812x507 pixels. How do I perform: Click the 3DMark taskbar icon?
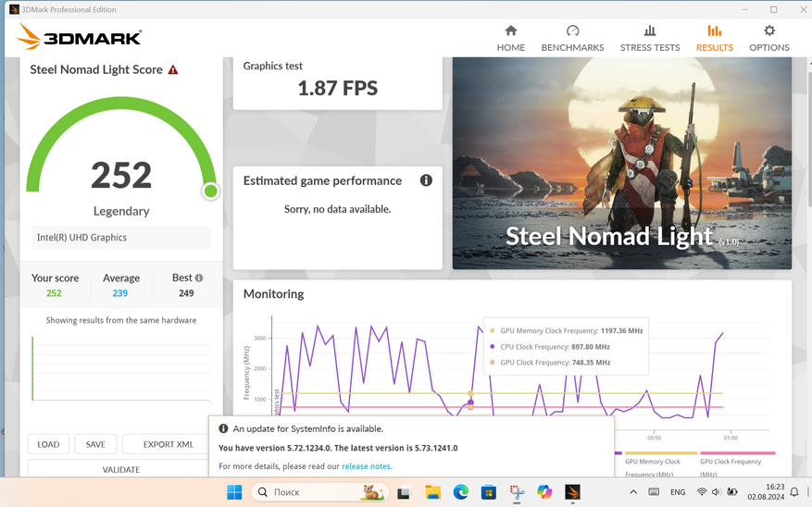pyautogui.click(x=572, y=492)
